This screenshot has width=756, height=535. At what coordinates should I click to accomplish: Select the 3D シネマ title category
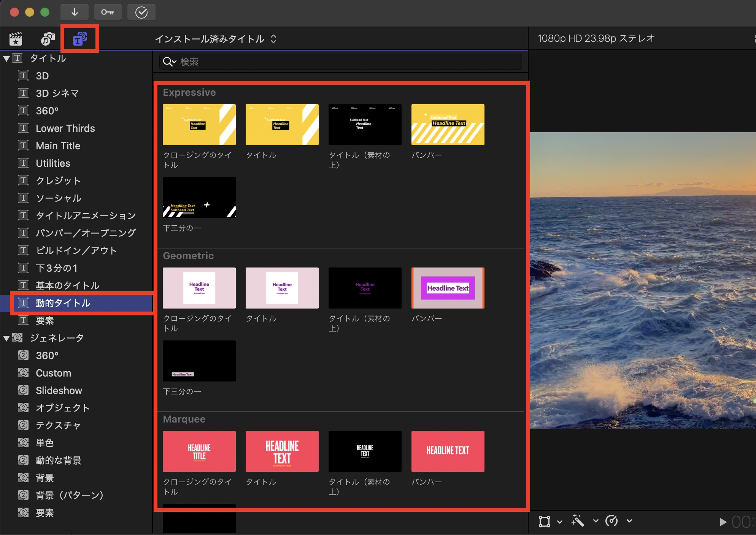[x=57, y=93]
